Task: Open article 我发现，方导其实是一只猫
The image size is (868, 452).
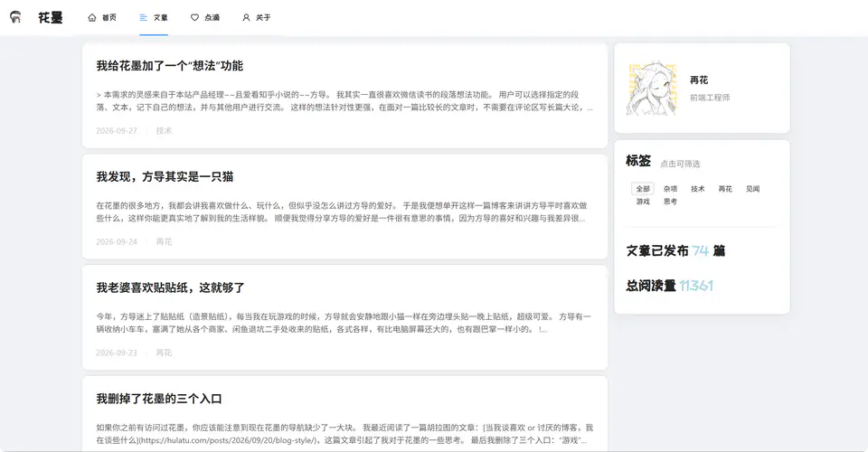Action: (x=165, y=177)
